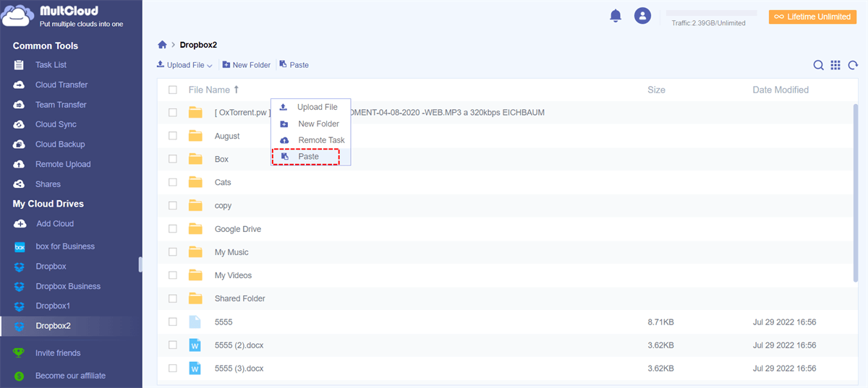Screen dimensions: 868x388
Task: Click the Dropbox1 drive icon
Action: [x=20, y=306]
